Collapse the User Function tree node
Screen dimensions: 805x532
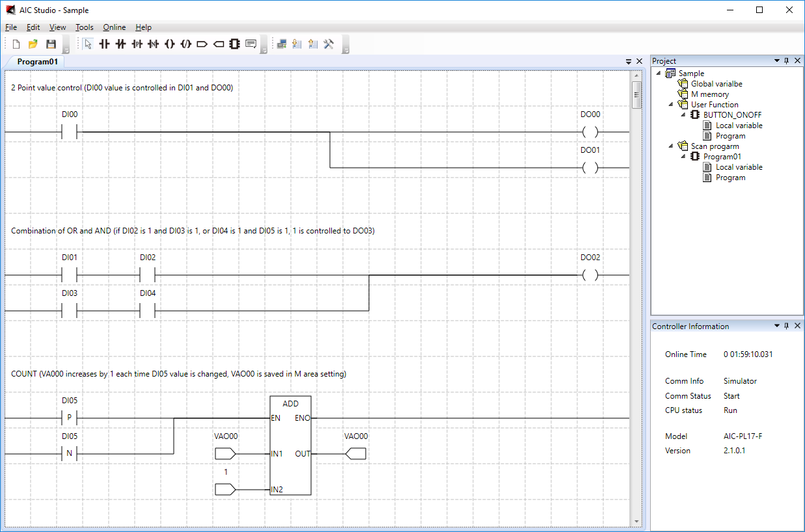pos(670,105)
